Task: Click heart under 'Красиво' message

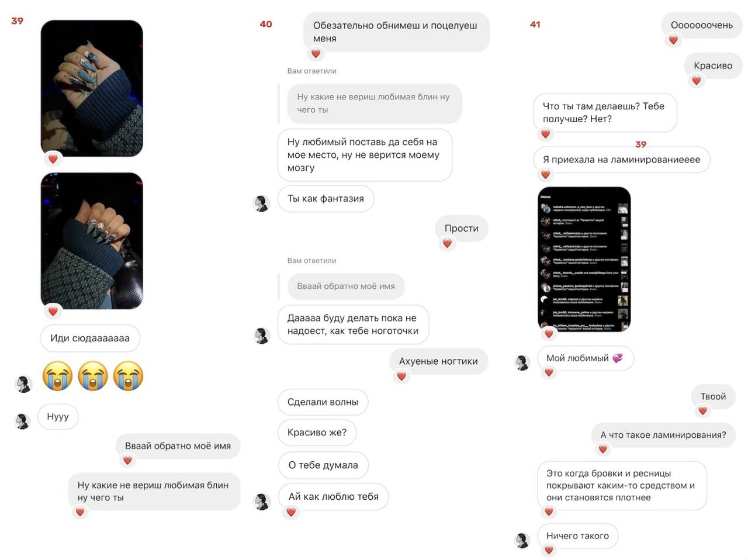Action: point(696,81)
